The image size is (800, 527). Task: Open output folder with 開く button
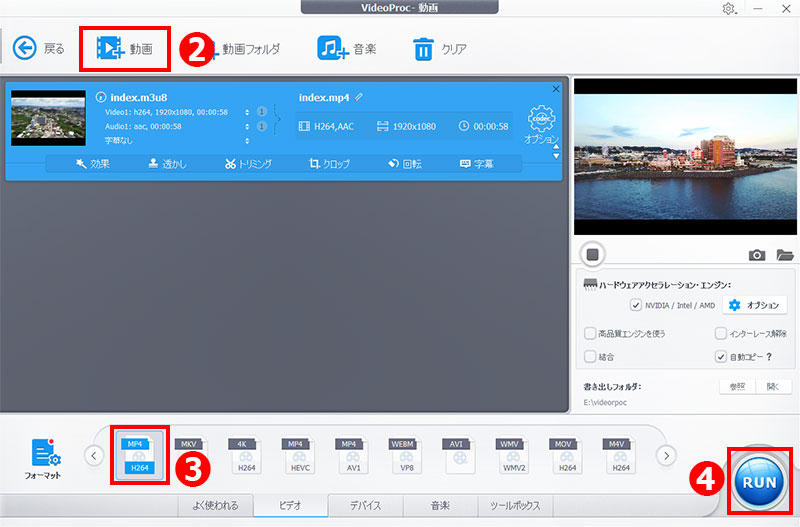point(773,387)
